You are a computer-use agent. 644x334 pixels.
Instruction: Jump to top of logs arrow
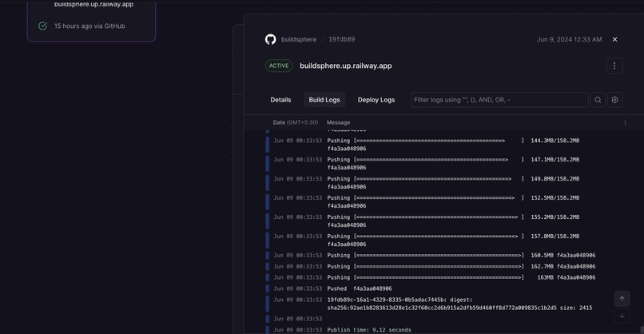622,299
